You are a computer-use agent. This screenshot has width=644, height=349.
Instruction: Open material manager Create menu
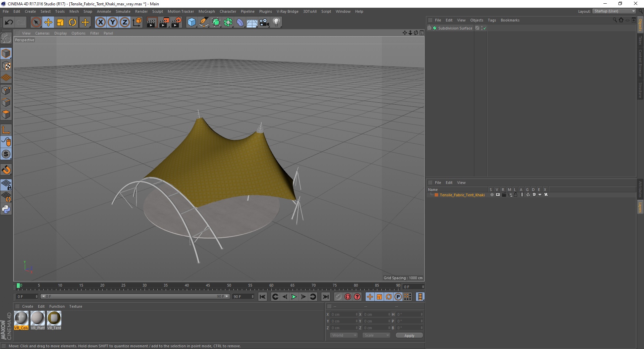(x=28, y=306)
